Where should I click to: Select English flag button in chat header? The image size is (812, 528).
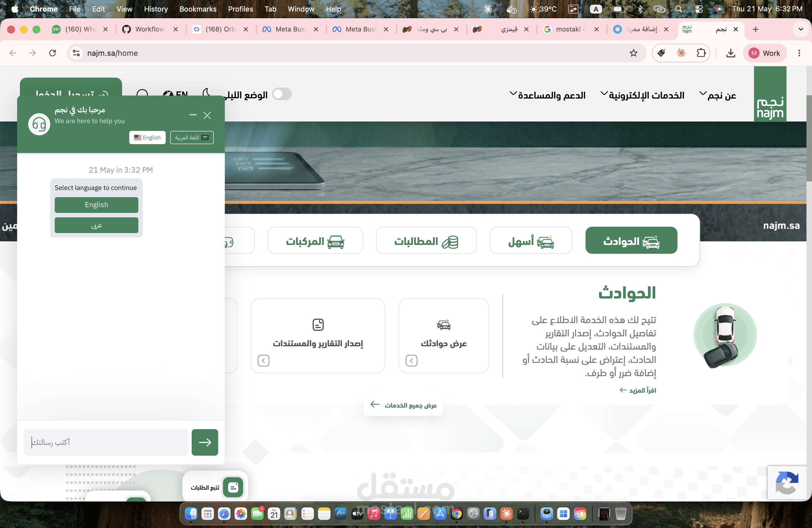pos(147,138)
